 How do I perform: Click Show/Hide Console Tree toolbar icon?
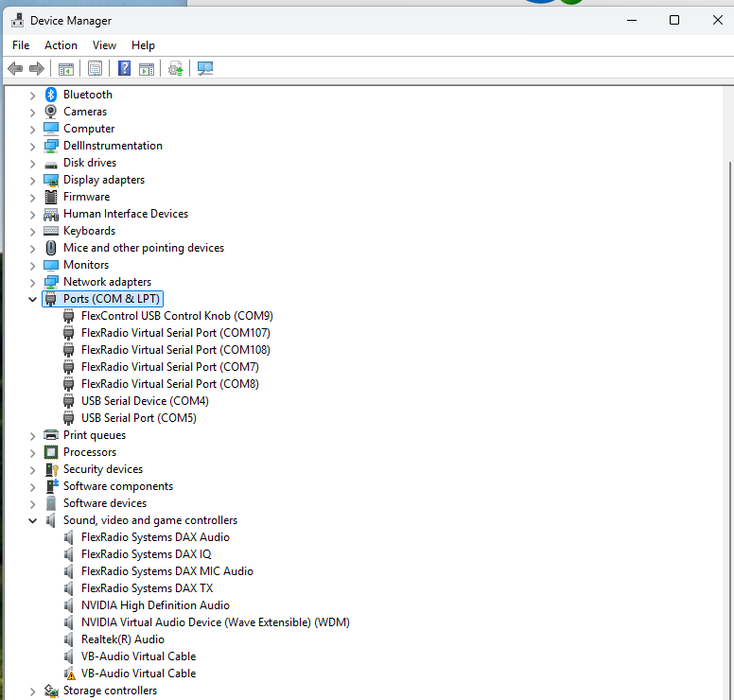coord(66,69)
